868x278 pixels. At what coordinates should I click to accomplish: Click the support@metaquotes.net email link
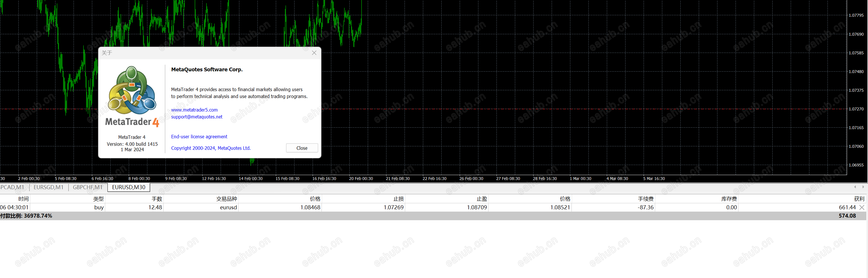[197, 117]
